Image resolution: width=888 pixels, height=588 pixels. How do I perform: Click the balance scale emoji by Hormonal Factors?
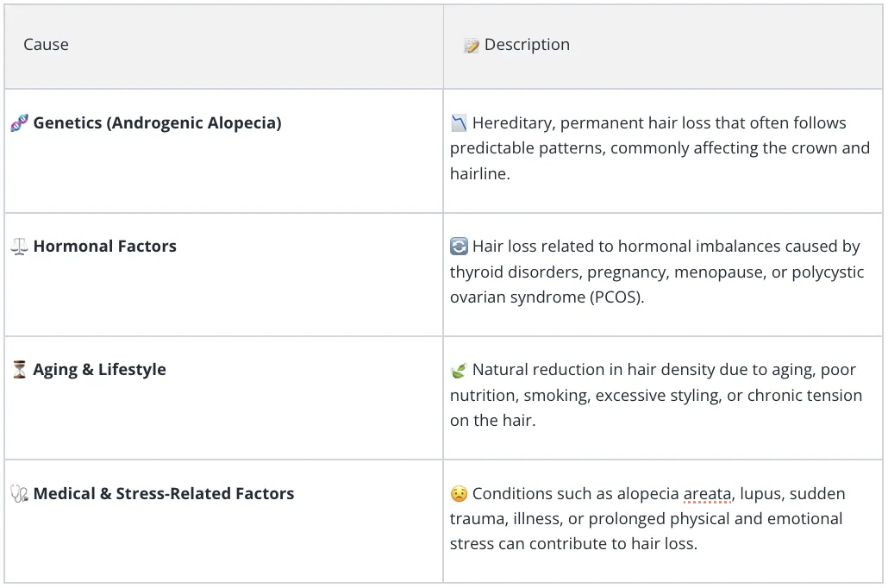[x=19, y=246]
